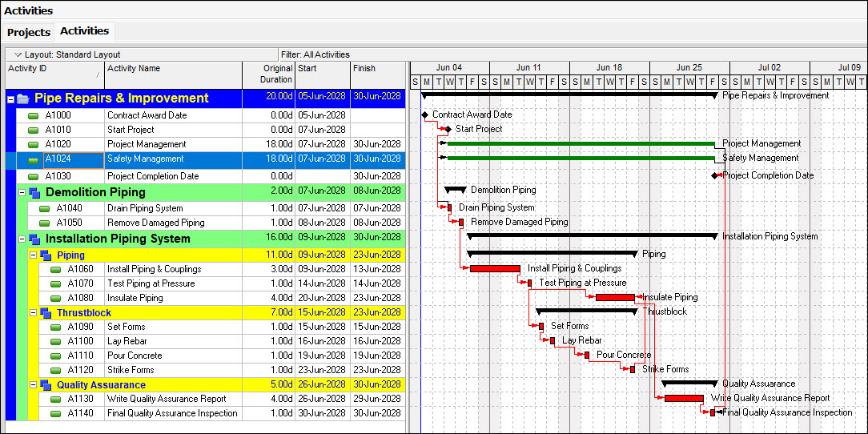Click the Jun 11 week header in timescale
The width and height of the screenshot is (868, 434).
[x=528, y=68]
